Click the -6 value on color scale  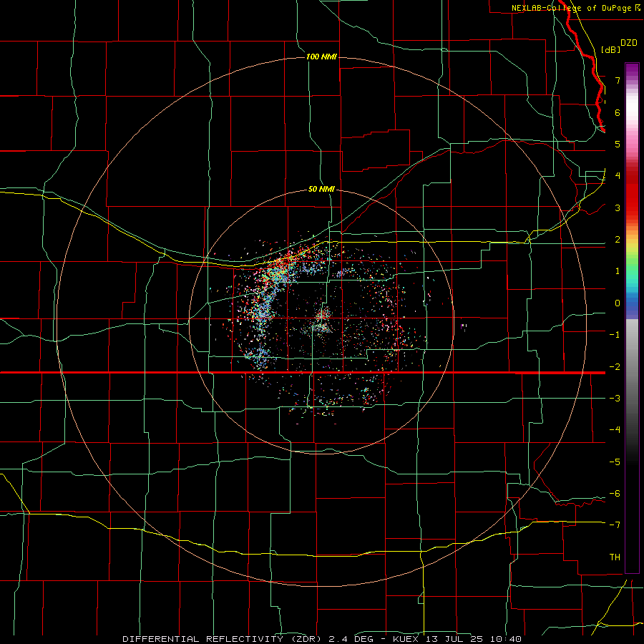click(x=615, y=494)
